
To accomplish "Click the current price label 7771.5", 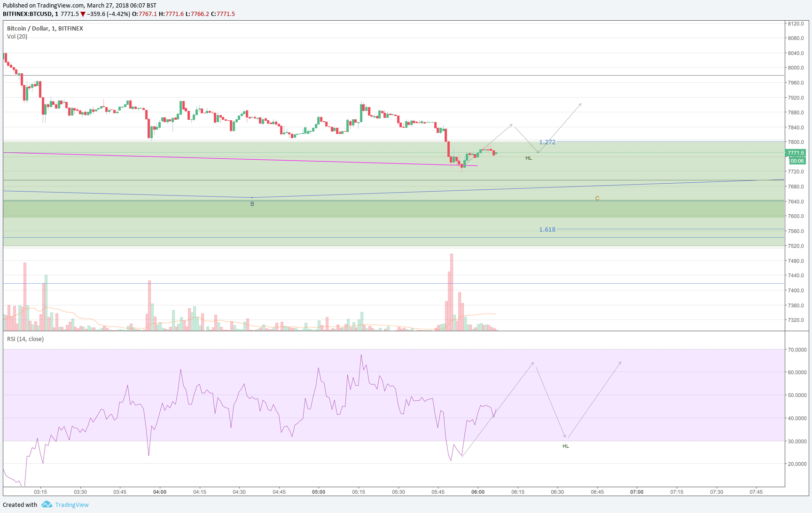I will [796, 153].
